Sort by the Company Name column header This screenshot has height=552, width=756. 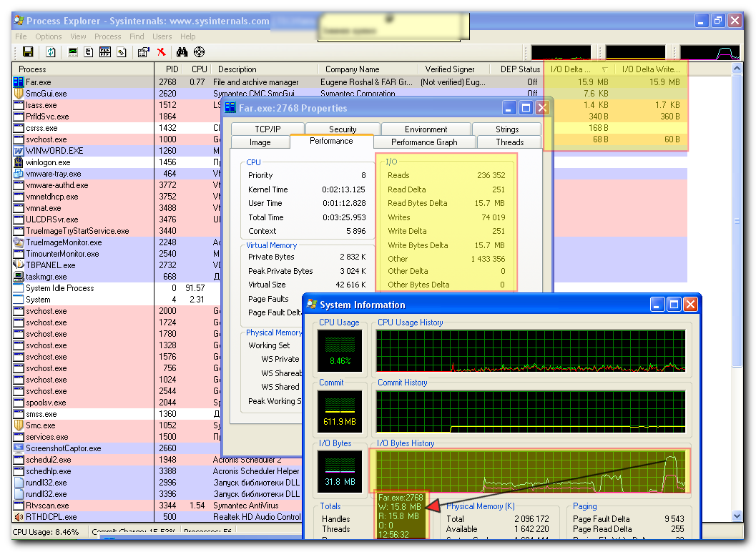click(368, 69)
